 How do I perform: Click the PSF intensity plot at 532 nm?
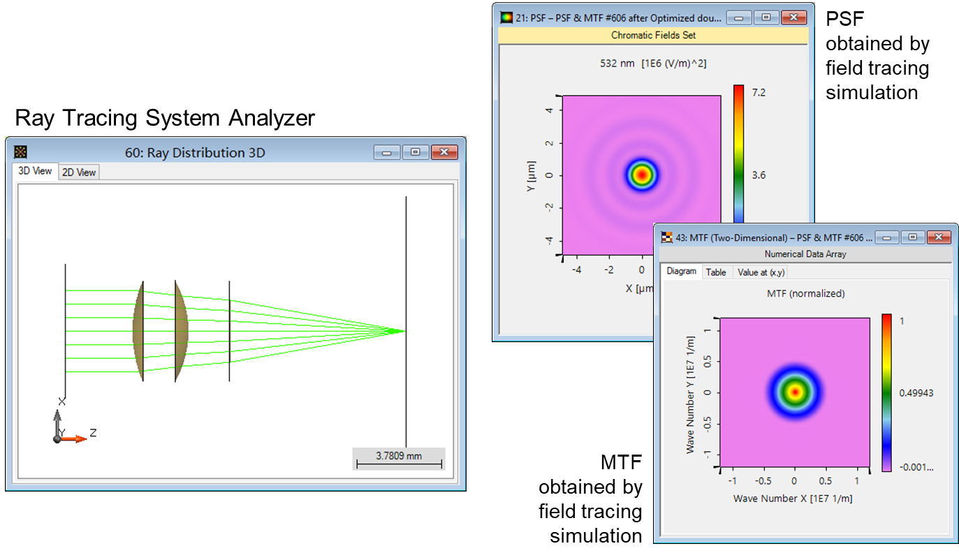pyautogui.click(x=641, y=175)
